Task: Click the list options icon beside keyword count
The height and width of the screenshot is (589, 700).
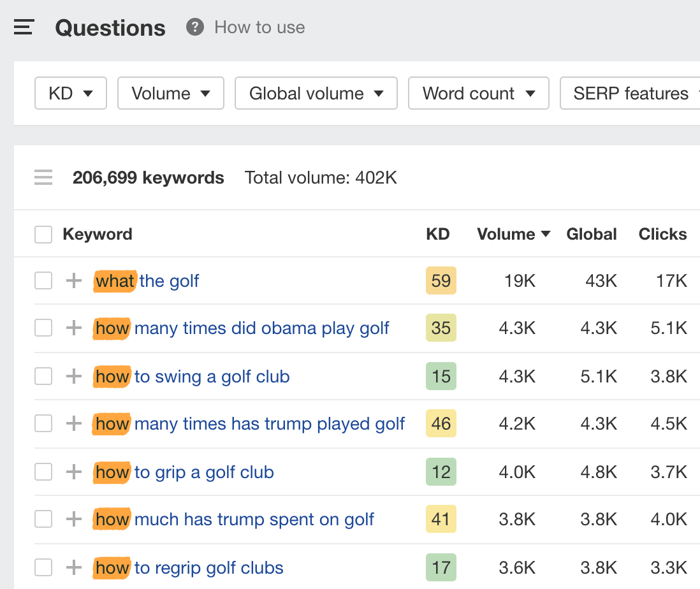Action: [43, 177]
